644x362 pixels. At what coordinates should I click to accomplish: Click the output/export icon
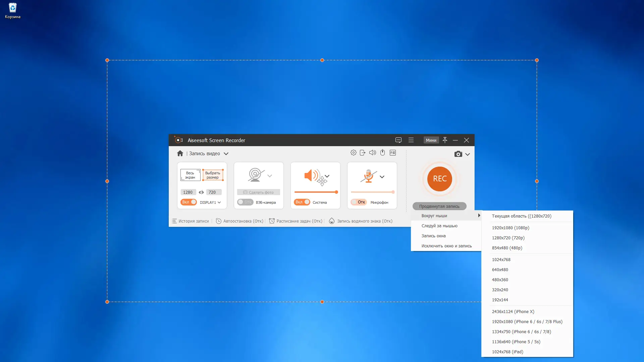(x=363, y=153)
